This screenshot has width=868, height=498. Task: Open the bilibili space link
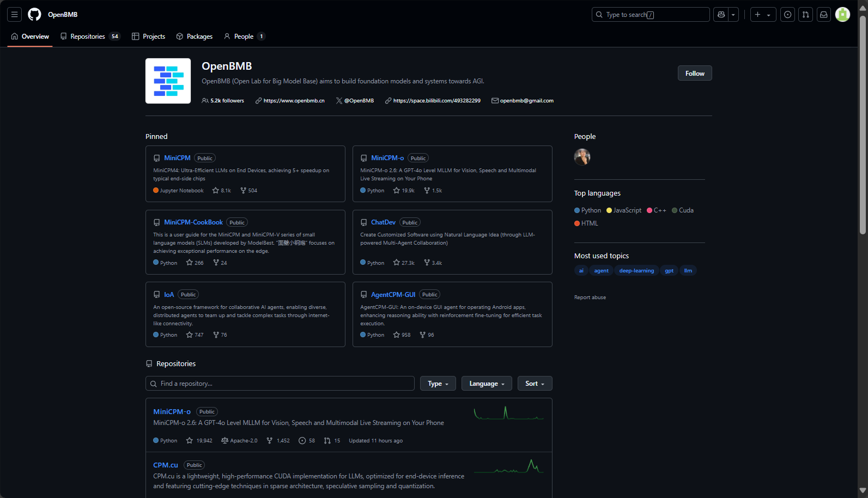coord(437,101)
